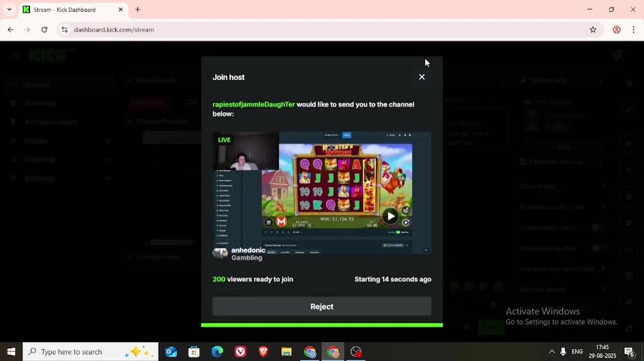The height and width of the screenshot is (361, 644).
Task: Open rapiestofjammieDaughTer's profile link
Action: point(254,104)
